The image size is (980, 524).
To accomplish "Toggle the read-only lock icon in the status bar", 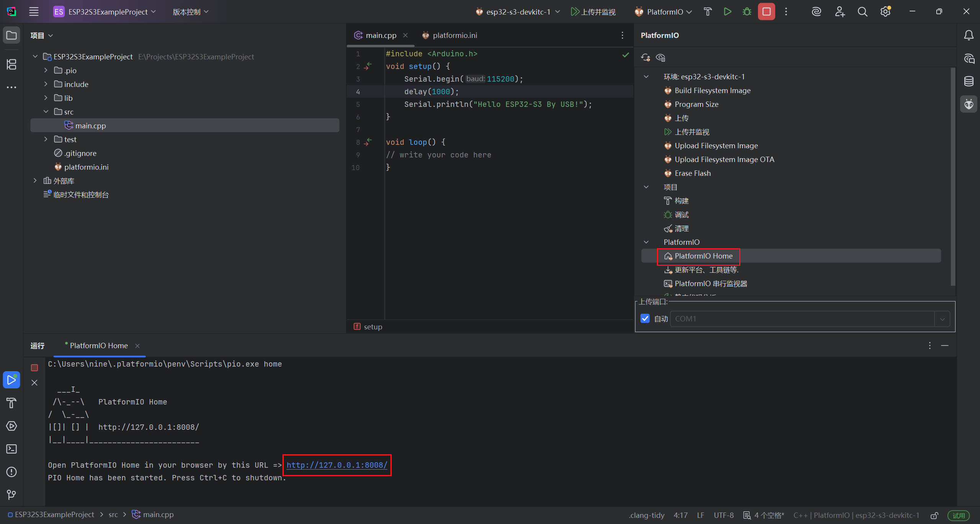I will [934, 515].
